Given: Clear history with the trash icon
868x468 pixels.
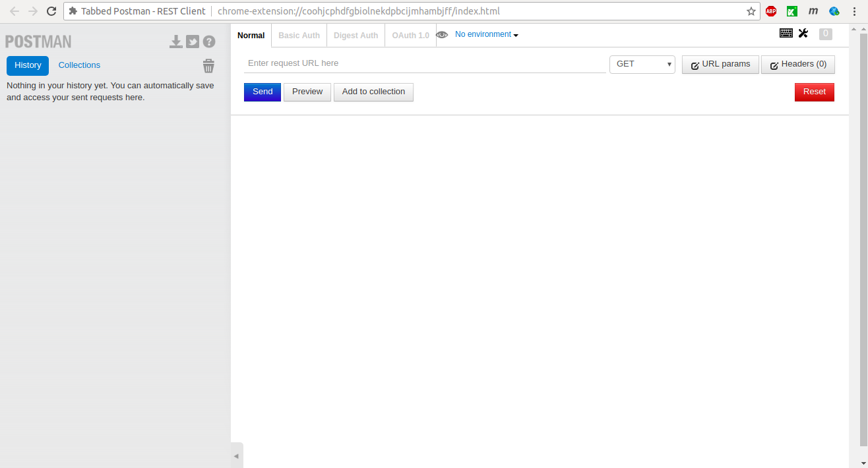Looking at the screenshot, I should (x=208, y=66).
